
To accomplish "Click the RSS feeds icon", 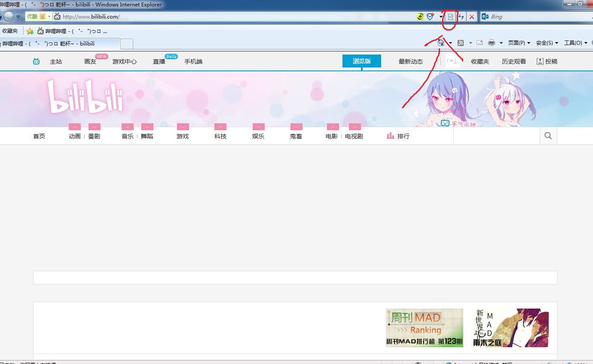I will coord(461,43).
